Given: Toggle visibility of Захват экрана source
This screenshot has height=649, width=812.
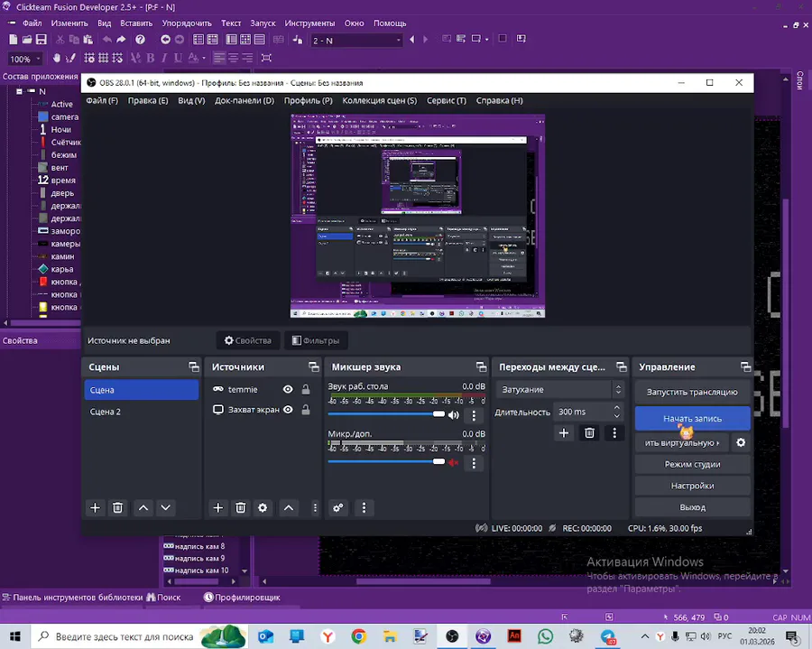Looking at the screenshot, I should coord(288,410).
